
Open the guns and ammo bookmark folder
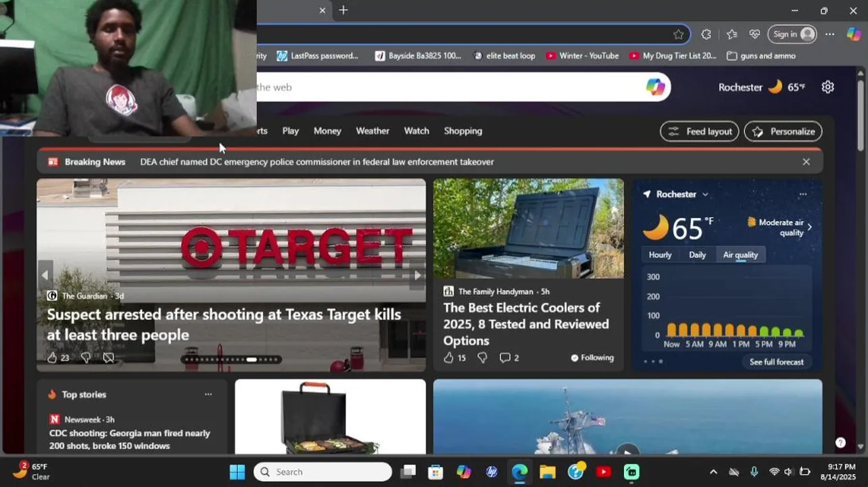[x=761, y=56]
